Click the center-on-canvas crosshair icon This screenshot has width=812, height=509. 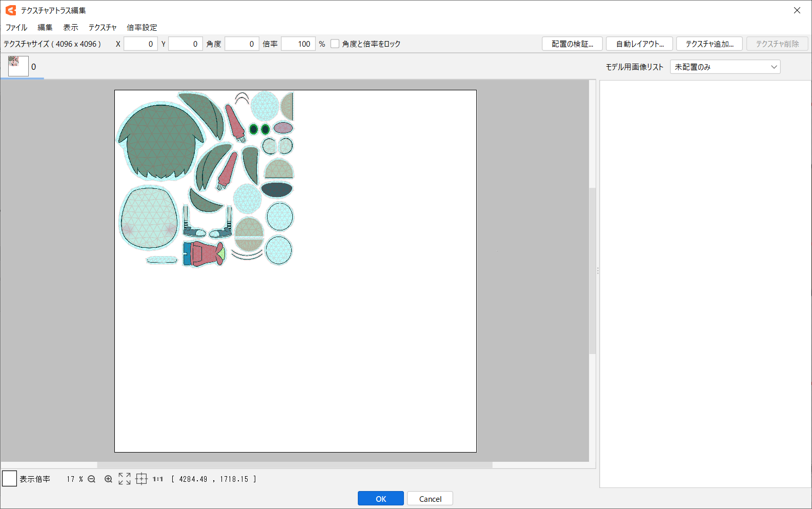141,479
